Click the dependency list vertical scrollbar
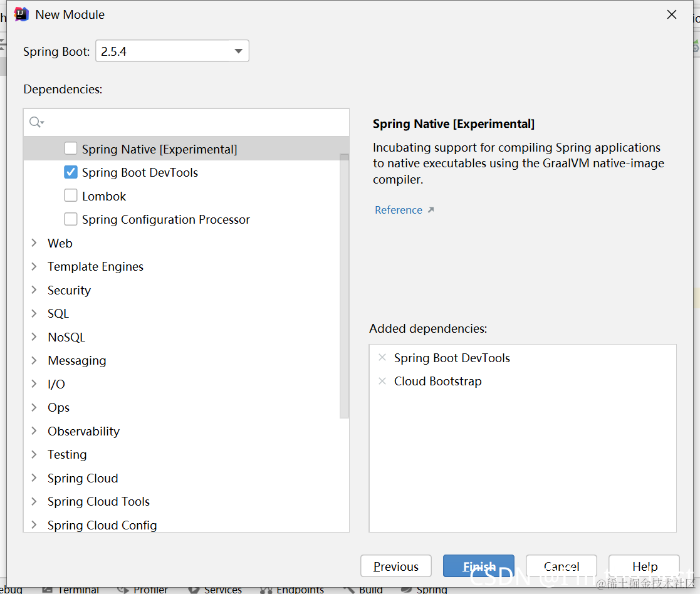 (x=344, y=286)
